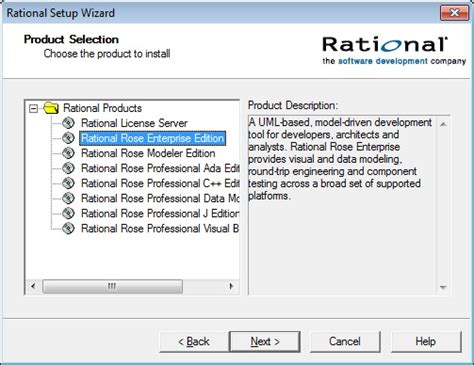Viewport: 474px width, 365px height.
Task: Select Rational Rose Enterprise Edition
Action: pyautogui.click(x=153, y=138)
